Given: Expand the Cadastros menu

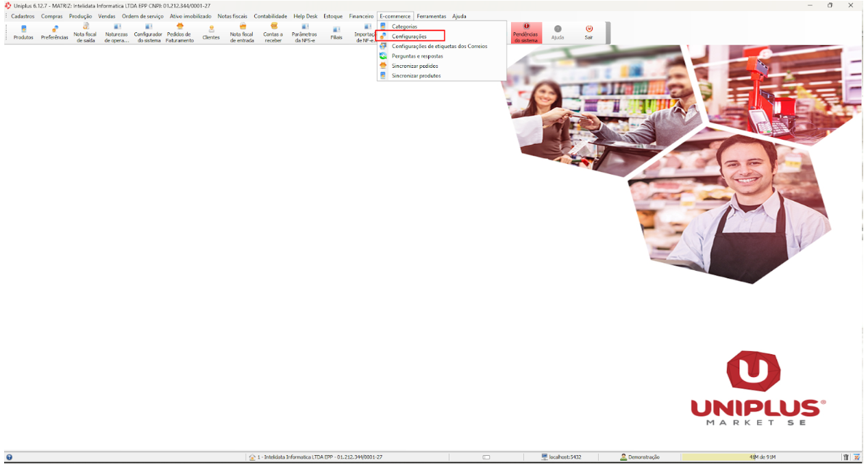Looking at the screenshot, I should [23, 16].
